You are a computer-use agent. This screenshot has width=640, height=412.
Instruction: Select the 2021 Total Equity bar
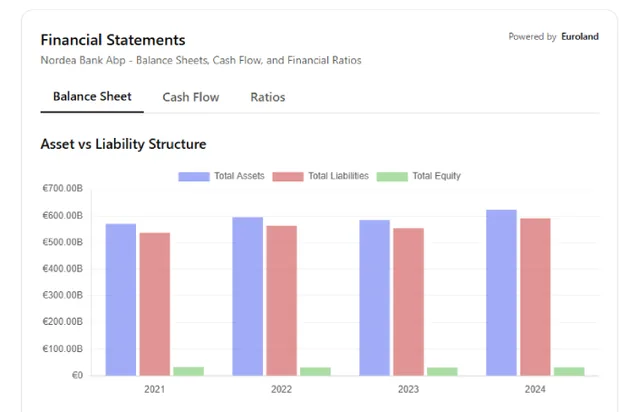(189, 371)
